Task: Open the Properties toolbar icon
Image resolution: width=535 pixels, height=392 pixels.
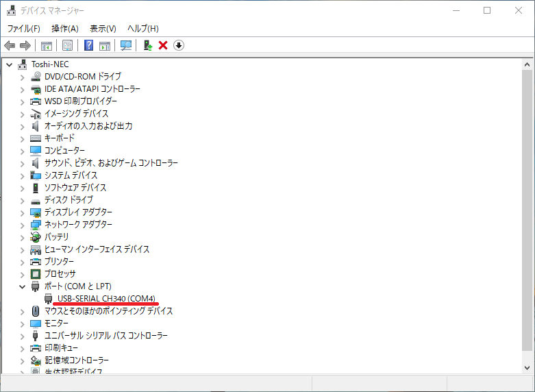Action: (68, 45)
